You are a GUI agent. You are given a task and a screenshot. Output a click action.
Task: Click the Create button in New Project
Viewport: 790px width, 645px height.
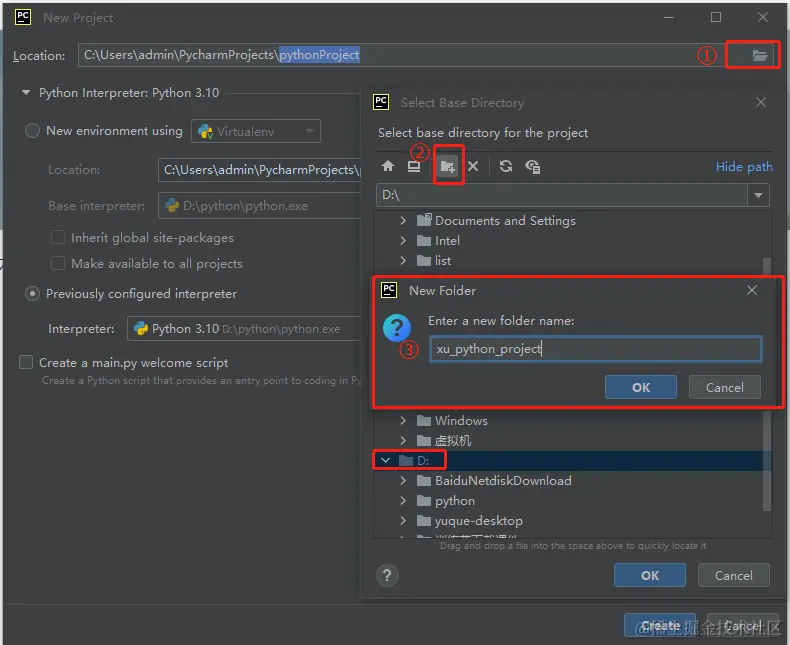click(x=660, y=625)
